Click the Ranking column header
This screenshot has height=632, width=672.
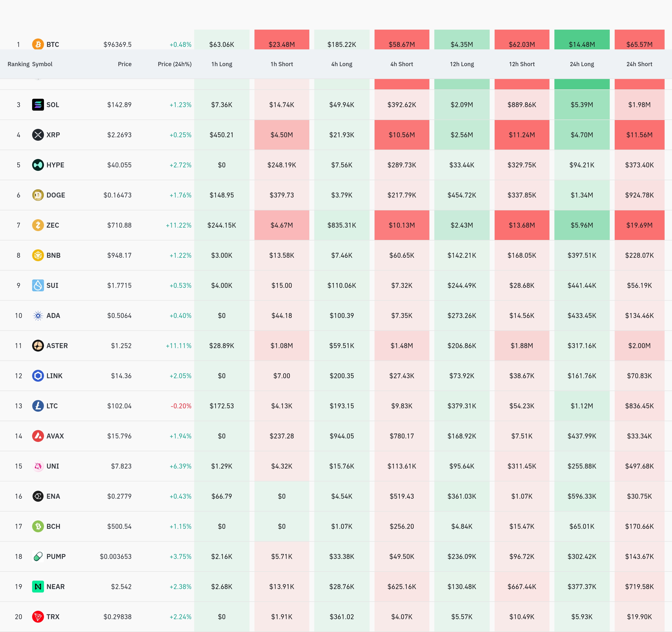click(18, 64)
